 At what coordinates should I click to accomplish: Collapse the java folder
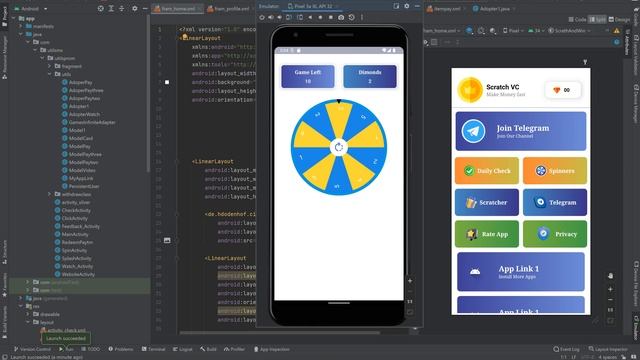21,34
